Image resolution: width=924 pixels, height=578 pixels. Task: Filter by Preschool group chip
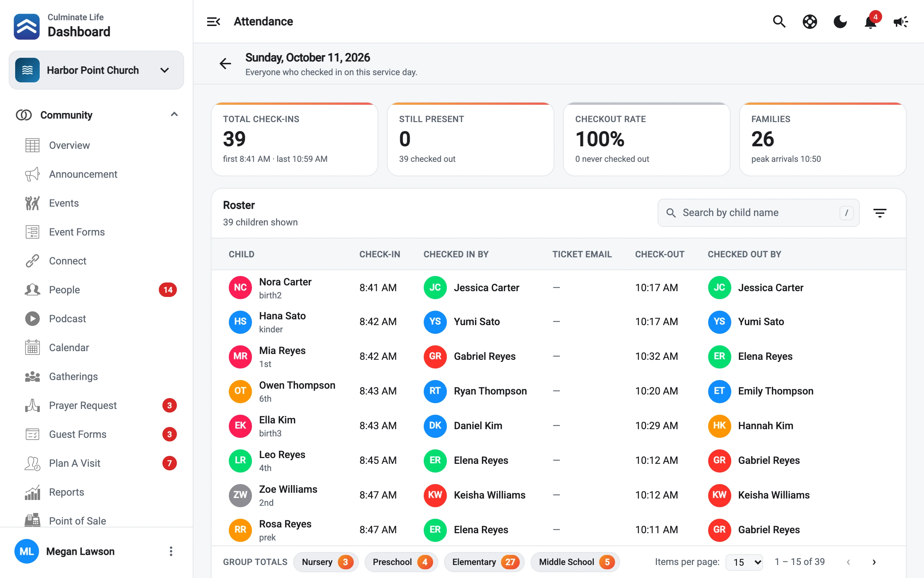point(401,562)
